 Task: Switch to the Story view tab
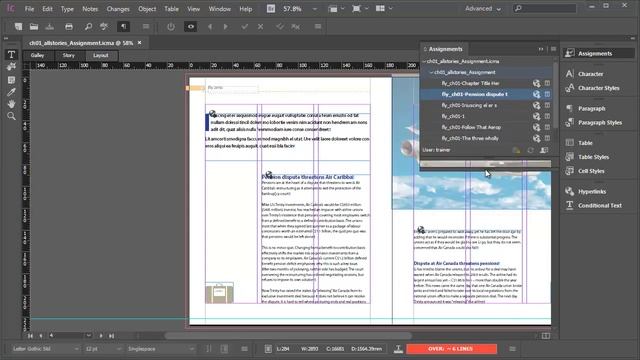coord(69,56)
